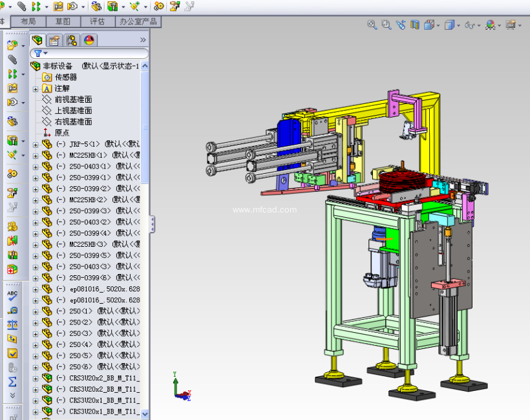Screen dimensions: 530x420
Task: Open the ConfigurationManager panel tab
Action: [72, 40]
